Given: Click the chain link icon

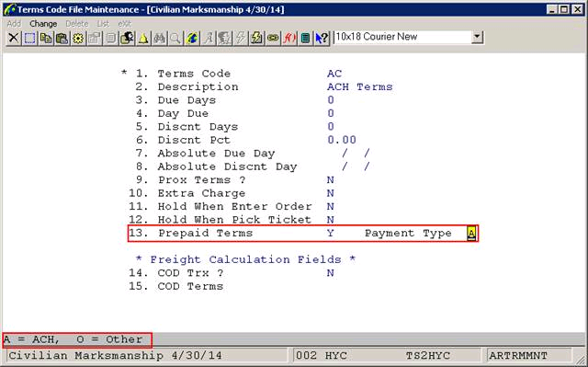Looking at the screenshot, I should click(x=273, y=38).
